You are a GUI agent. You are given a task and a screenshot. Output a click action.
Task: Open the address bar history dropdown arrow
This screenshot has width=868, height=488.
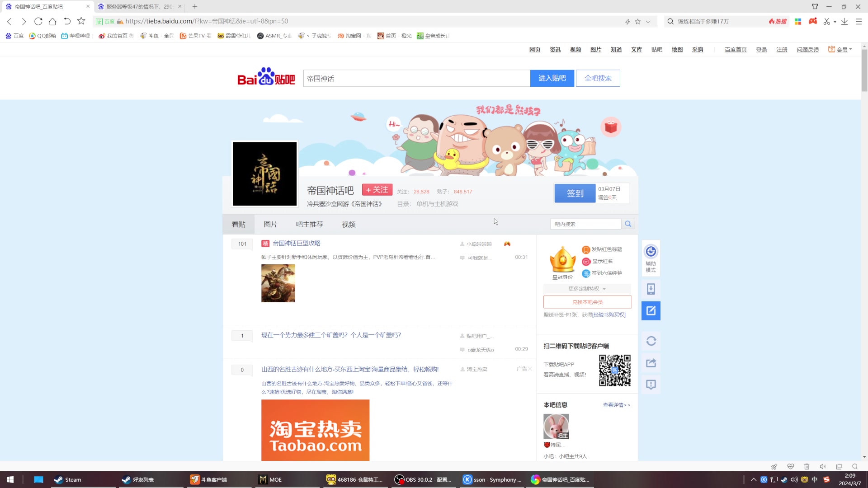pyautogui.click(x=649, y=21)
